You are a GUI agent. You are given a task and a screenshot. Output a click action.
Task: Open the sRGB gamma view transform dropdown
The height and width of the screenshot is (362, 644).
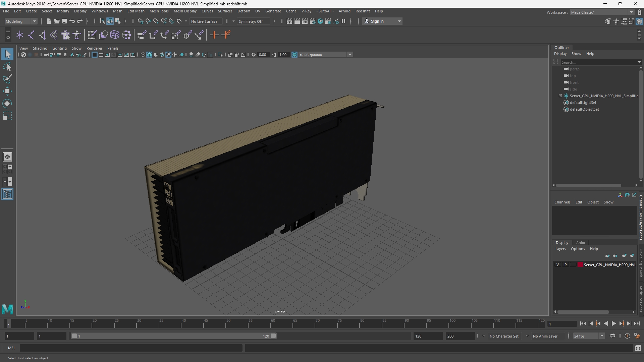350,55
